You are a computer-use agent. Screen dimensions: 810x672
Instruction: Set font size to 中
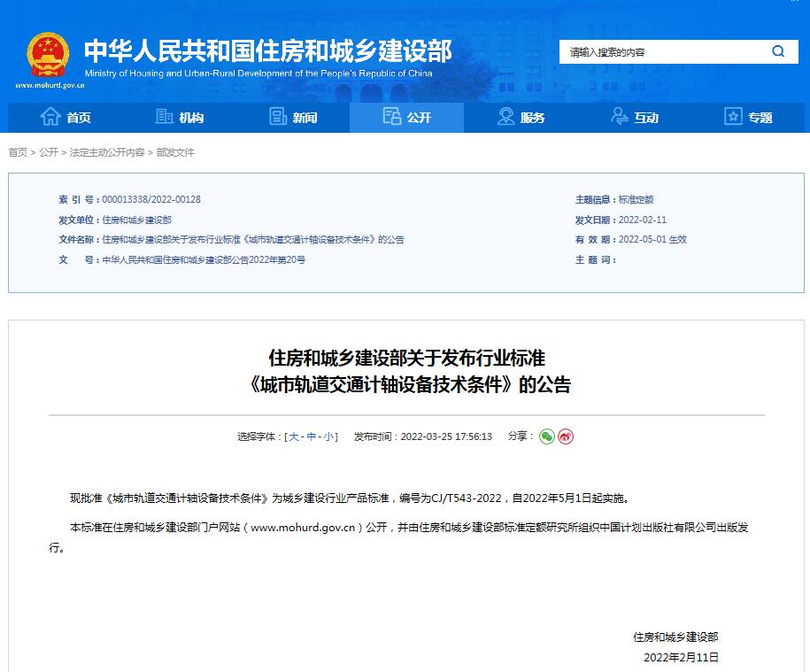point(311,436)
